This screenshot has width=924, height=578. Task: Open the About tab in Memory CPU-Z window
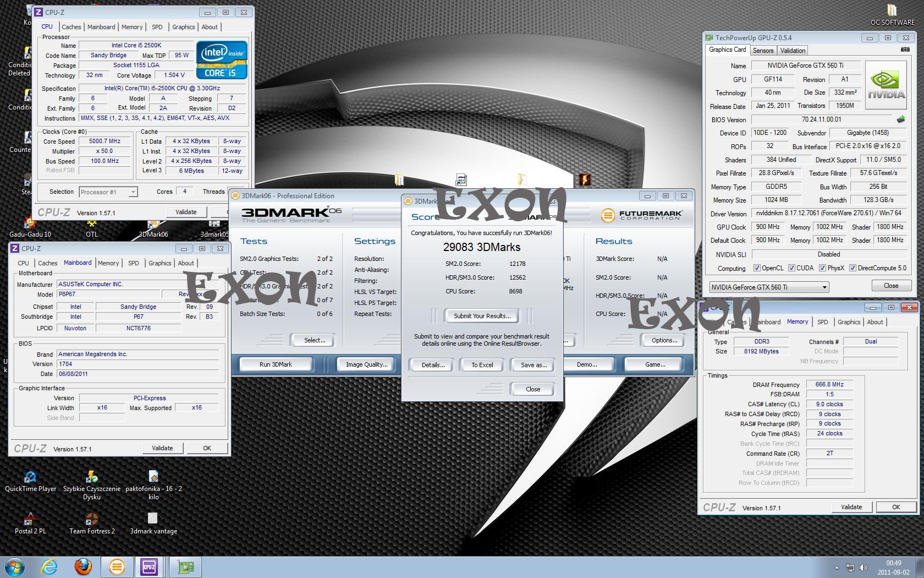[875, 322]
